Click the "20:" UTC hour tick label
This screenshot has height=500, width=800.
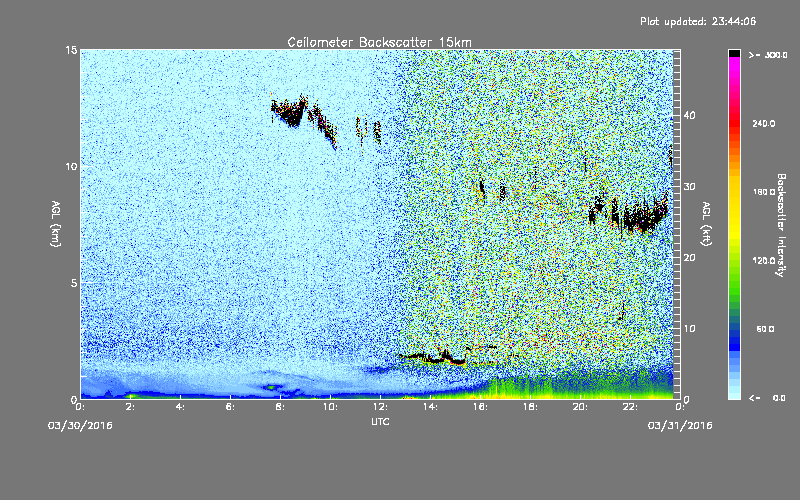pos(580,407)
